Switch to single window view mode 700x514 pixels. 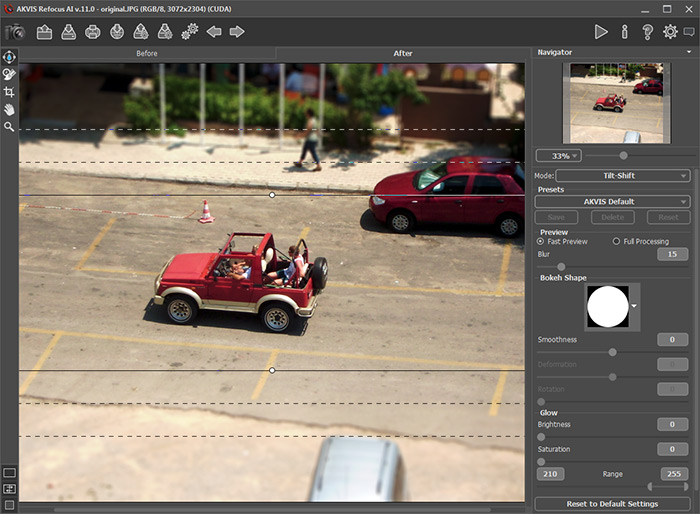point(9,472)
